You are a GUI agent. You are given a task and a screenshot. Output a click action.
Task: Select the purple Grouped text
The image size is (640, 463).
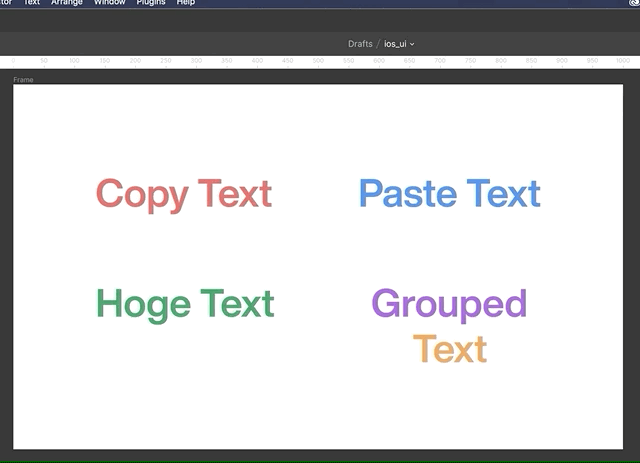(449, 305)
